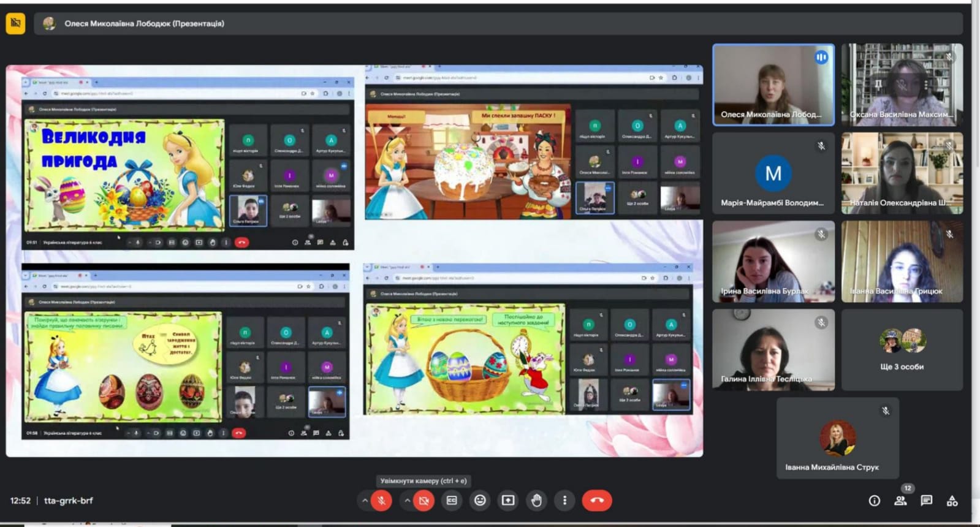Toggle closed captions button
This screenshot has width=980, height=527.
coord(452,501)
